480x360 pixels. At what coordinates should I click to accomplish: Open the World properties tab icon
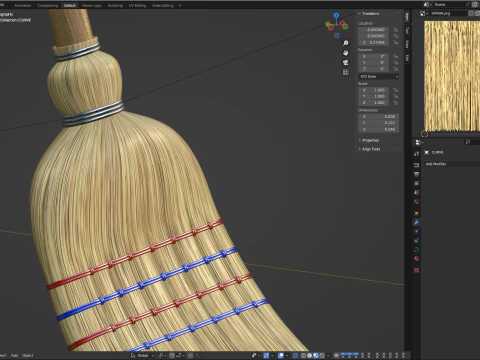[x=416, y=202]
